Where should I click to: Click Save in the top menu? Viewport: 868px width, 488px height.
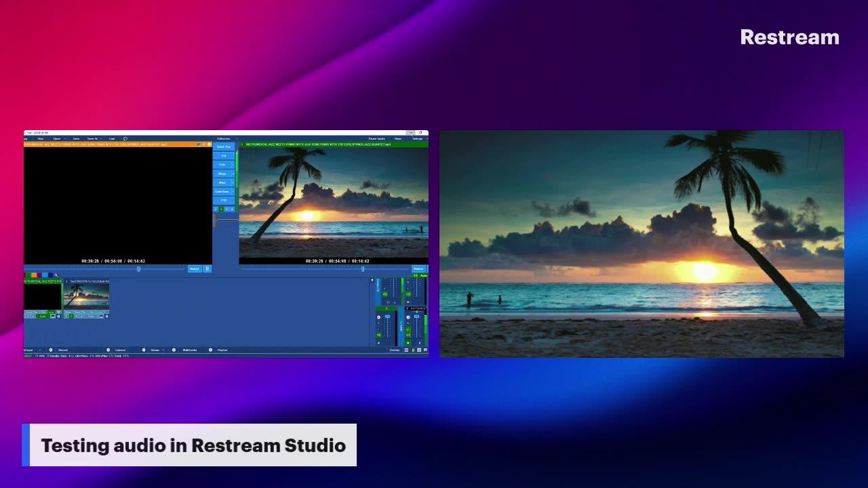76,138
